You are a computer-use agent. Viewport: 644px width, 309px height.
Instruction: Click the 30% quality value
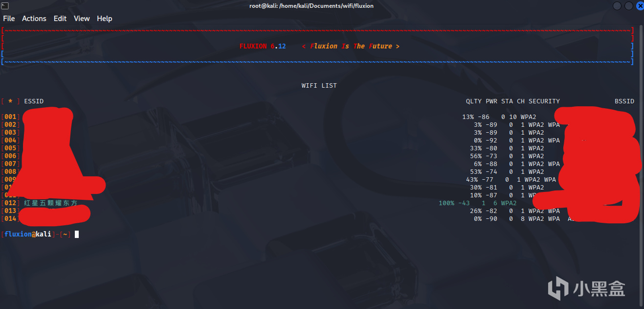tap(476, 188)
